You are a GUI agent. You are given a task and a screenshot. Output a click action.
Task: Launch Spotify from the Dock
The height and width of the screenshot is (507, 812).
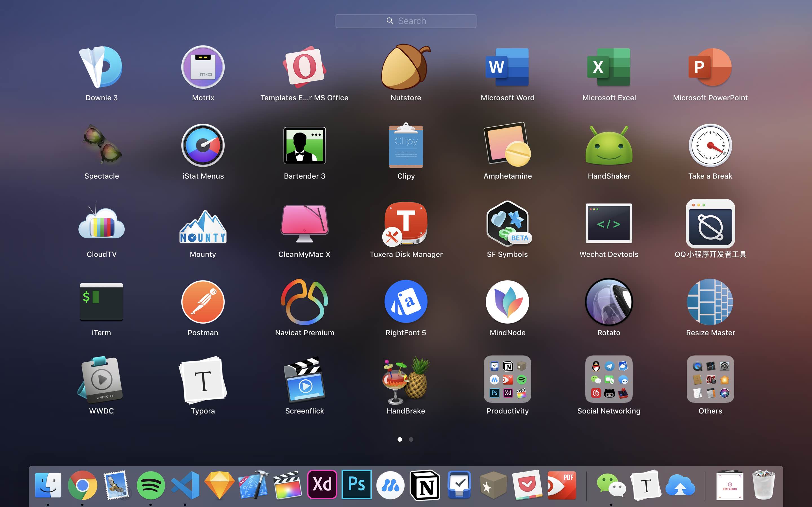point(150,485)
